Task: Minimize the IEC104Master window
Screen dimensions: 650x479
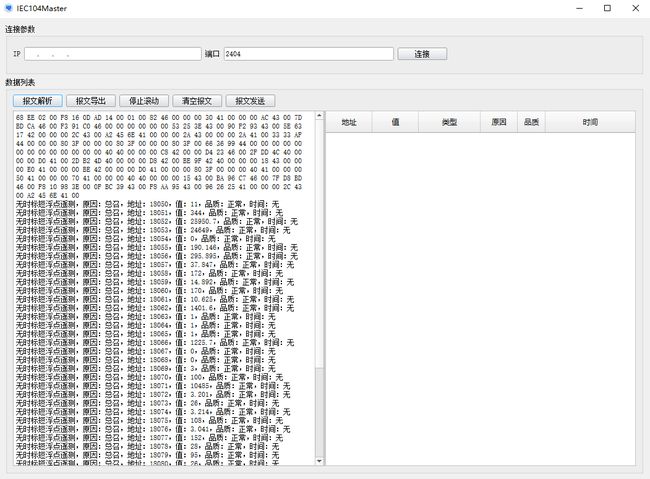Action: point(580,8)
